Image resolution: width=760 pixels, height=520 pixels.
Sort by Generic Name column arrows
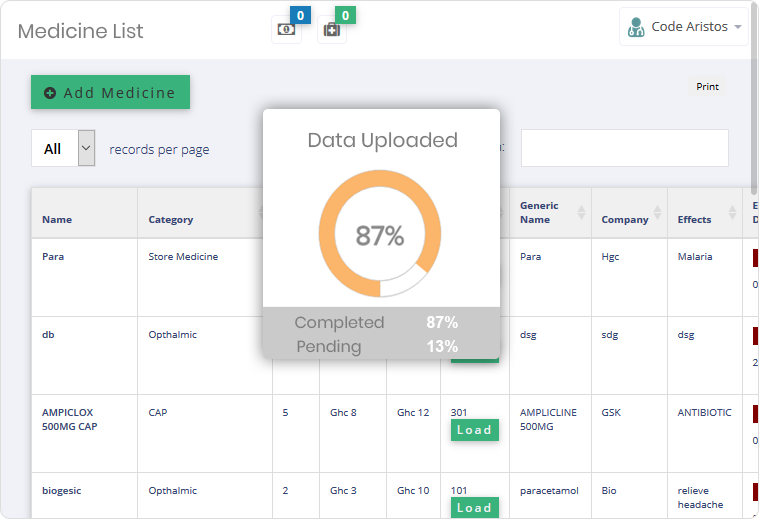(581, 212)
